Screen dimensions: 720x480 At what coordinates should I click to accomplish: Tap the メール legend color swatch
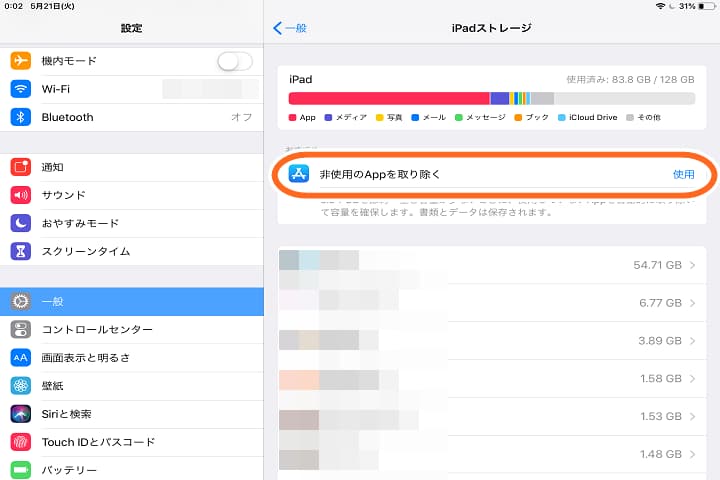[x=415, y=118]
